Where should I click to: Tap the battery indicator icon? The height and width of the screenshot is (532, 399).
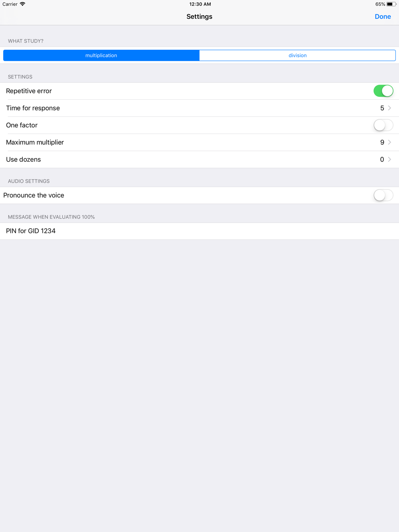click(391, 4)
